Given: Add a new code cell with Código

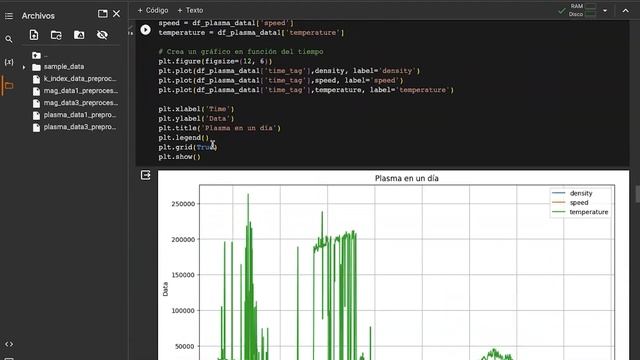Looking at the screenshot, I should click(153, 10).
